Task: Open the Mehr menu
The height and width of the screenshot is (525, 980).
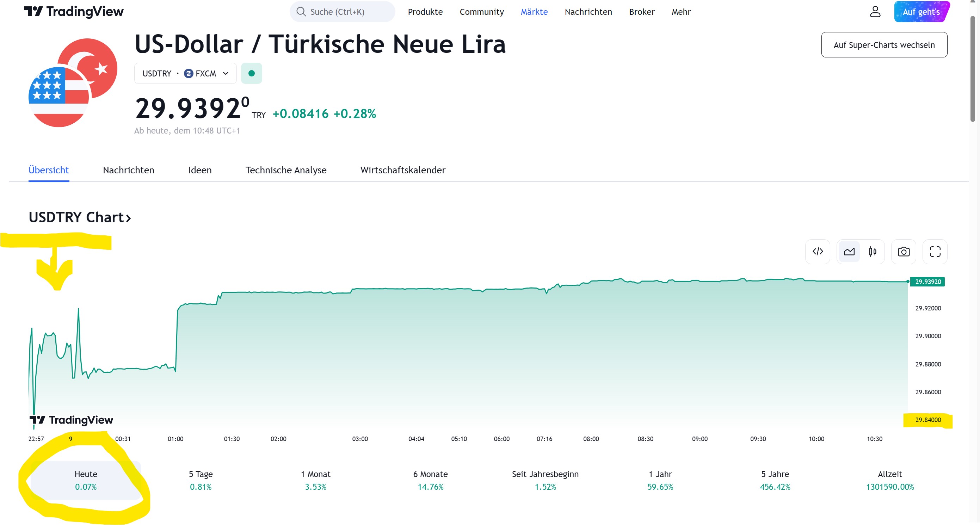Action: 681,12
